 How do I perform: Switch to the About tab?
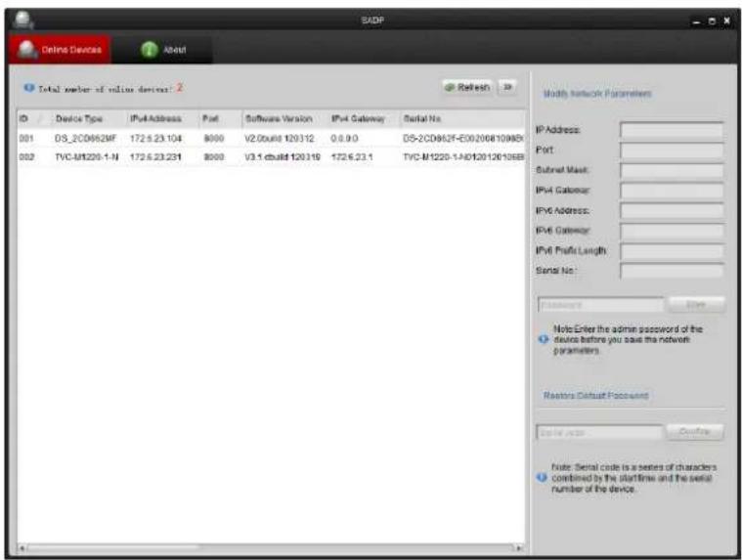(x=163, y=49)
